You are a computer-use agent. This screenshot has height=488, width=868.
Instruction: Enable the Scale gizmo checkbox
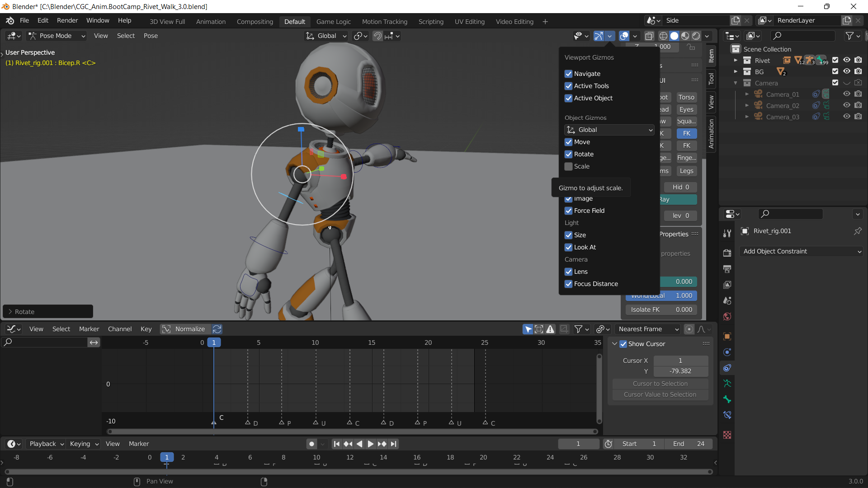(x=569, y=167)
